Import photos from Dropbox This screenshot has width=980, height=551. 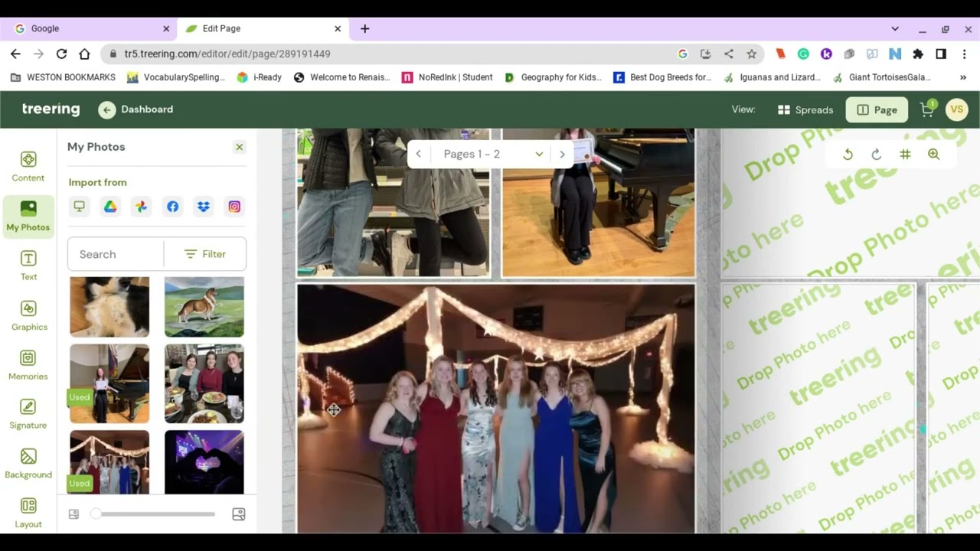coord(203,207)
